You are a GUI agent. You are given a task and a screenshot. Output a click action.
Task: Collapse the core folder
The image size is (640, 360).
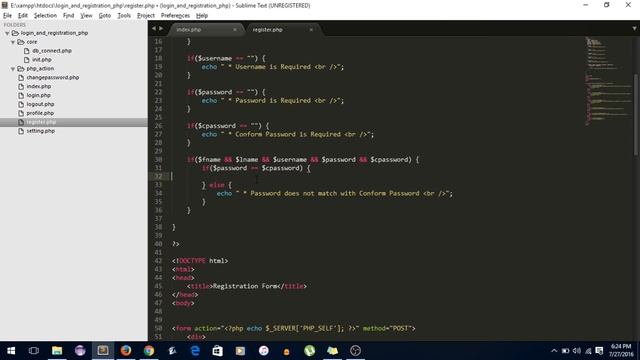pyautogui.click(x=13, y=42)
